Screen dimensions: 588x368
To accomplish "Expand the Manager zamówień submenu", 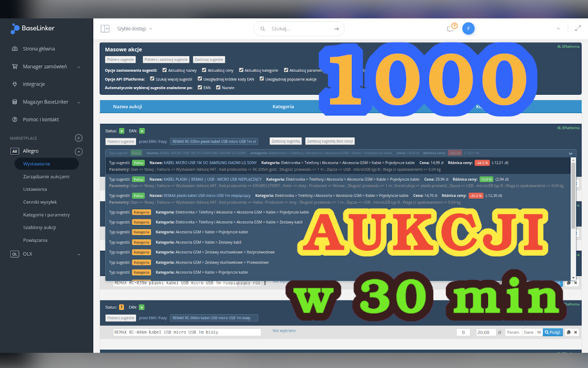I will point(79,67).
